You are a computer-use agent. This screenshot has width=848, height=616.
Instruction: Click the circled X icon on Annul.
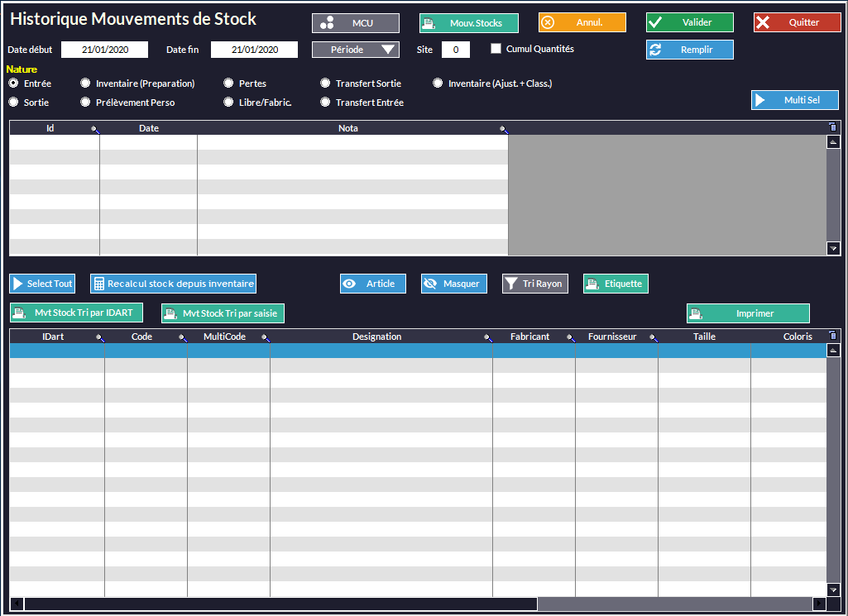click(548, 22)
